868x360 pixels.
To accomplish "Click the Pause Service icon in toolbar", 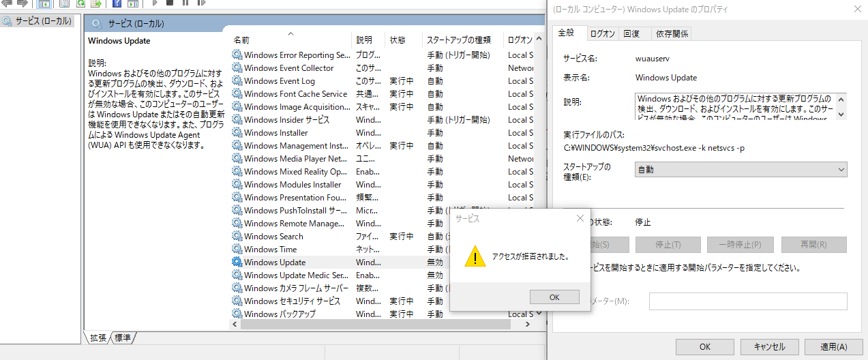I will 185,3.
